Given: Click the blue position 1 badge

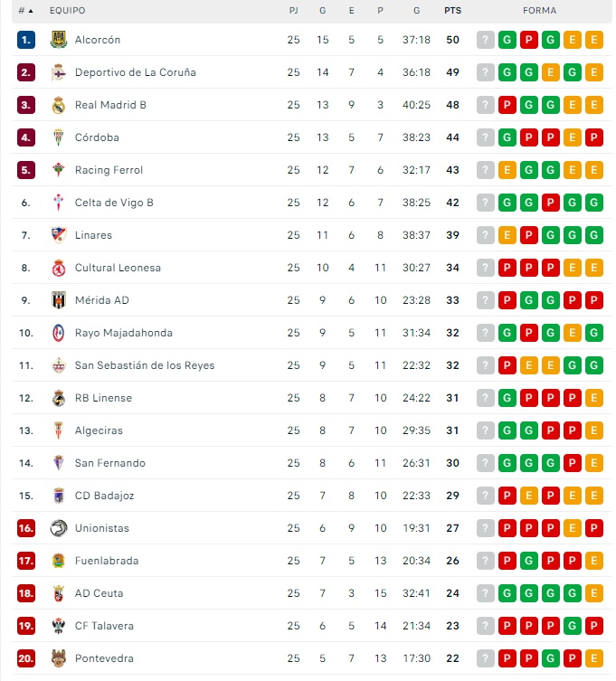Looking at the screenshot, I should [26, 40].
